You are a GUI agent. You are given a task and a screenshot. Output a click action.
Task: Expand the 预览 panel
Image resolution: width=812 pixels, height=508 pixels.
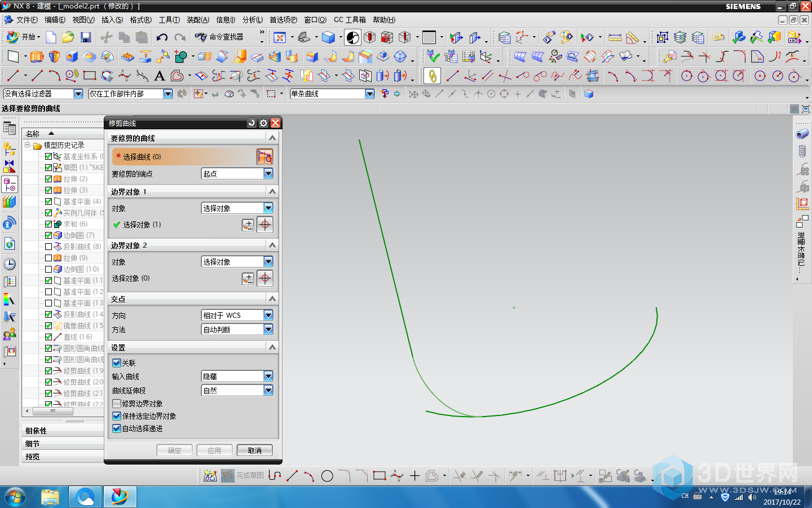click(x=63, y=457)
